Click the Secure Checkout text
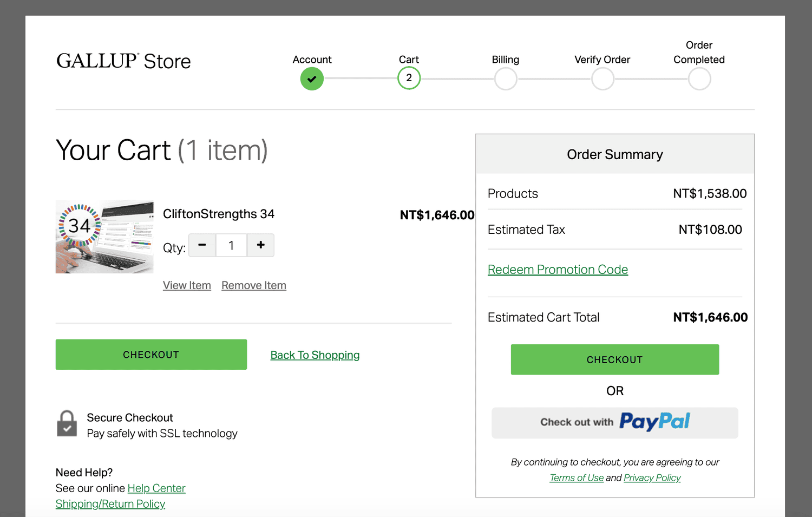This screenshot has width=812, height=517. pos(130,417)
